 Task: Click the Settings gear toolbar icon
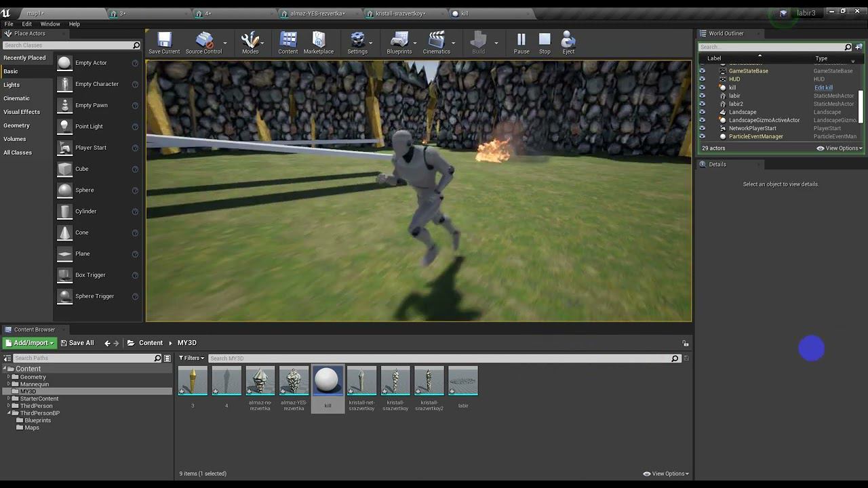click(x=357, y=43)
